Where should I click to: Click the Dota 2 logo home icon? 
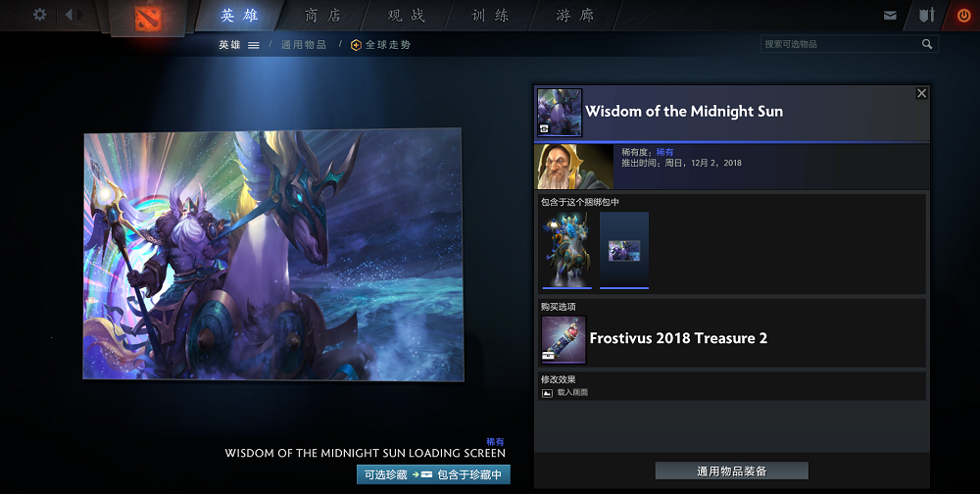click(148, 17)
